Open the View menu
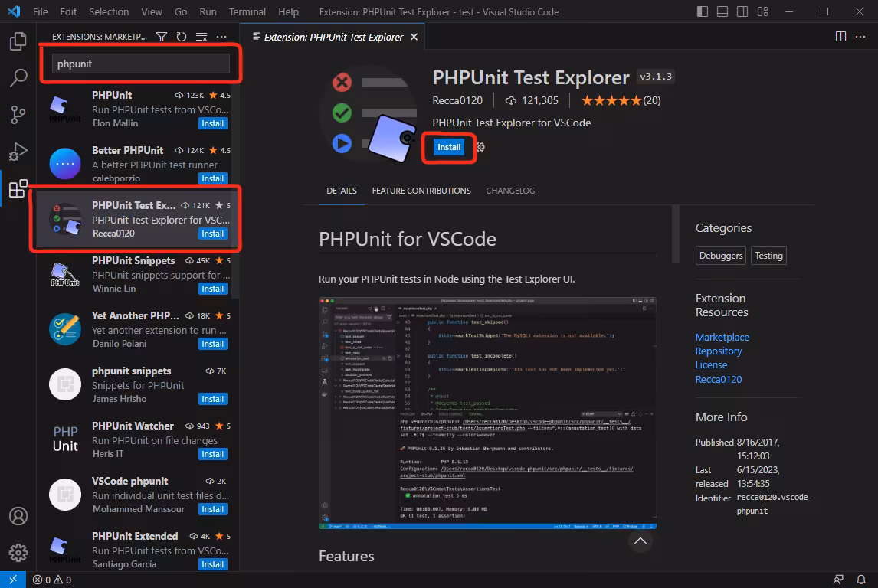Viewport: 878px width, 588px height. click(151, 11)
